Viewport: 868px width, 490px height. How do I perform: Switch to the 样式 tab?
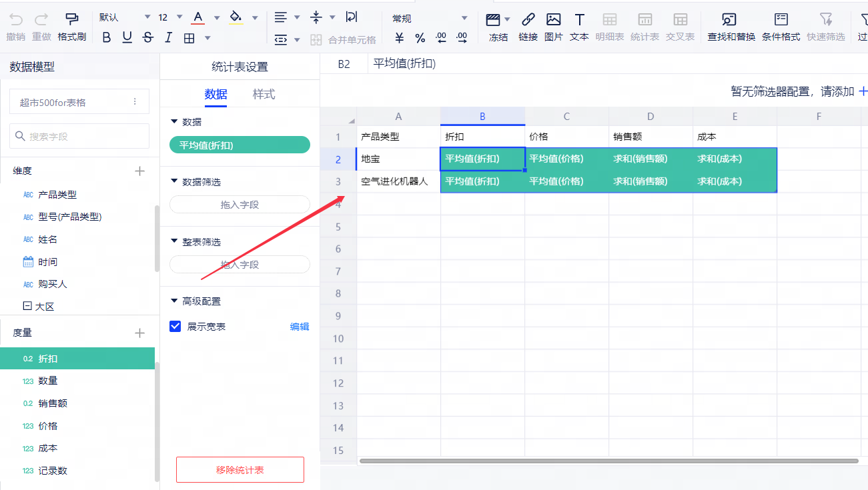pyautogui.click(x=264, y=95)
